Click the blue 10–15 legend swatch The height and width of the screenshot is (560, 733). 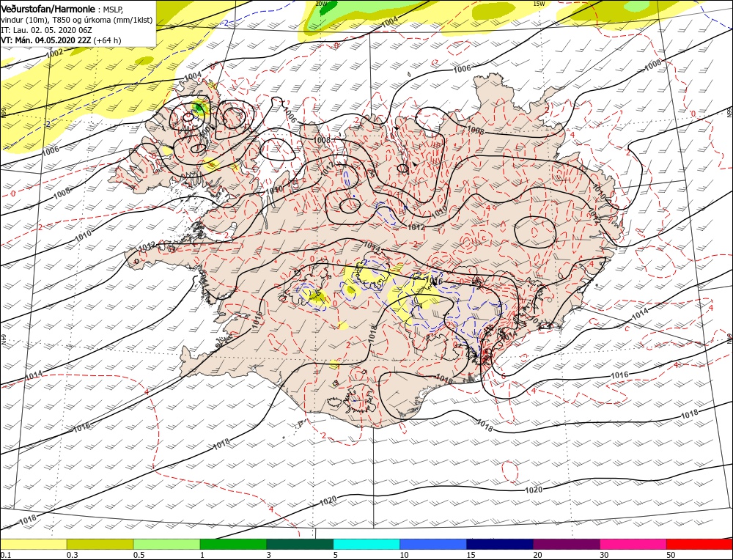(x=433, y=544)
